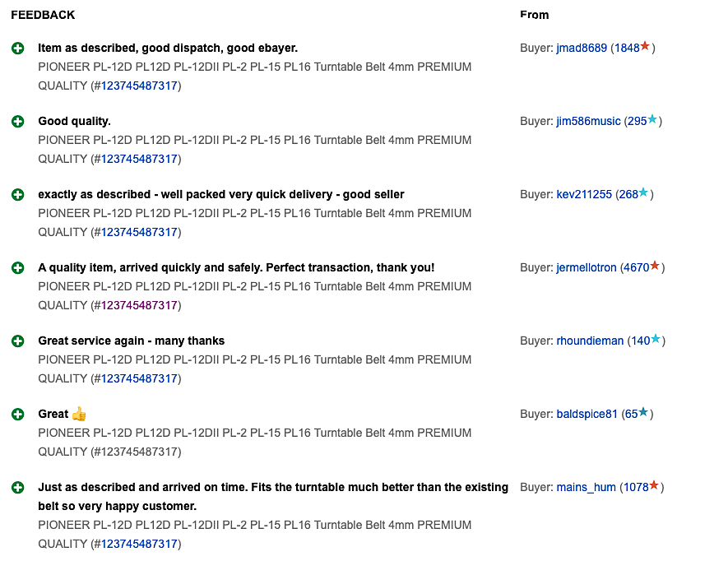This screenshot has height=561, width=728.
Task: Click the star beside rhoundieman's 140 score
Action: [656, 340]
